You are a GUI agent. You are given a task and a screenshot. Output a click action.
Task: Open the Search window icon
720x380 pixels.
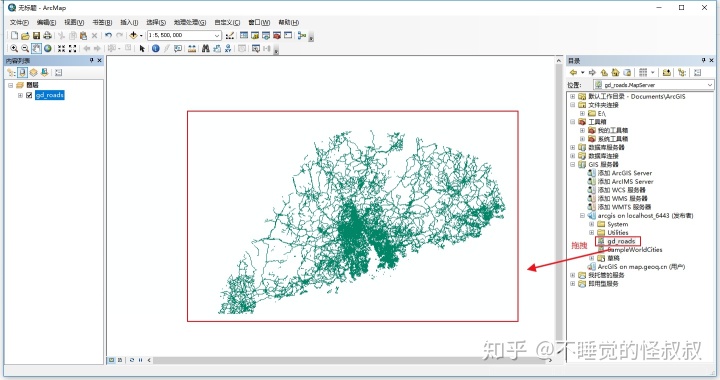(x=266, y=35)
